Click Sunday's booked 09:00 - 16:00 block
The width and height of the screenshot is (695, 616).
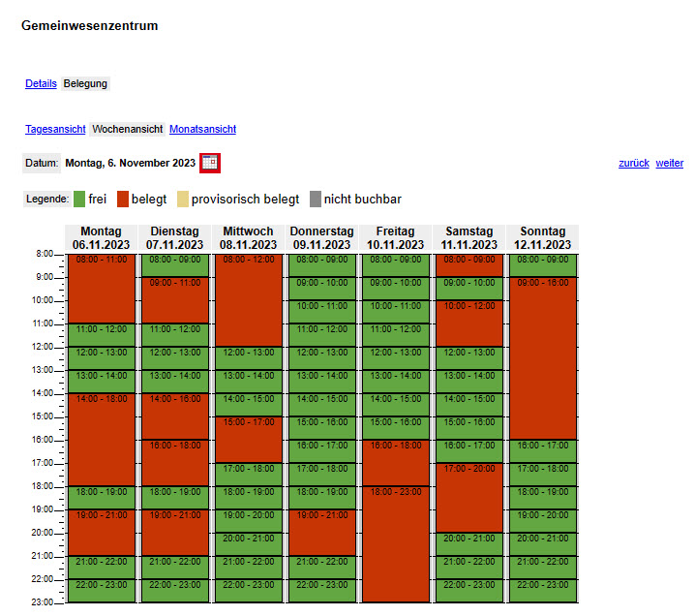(543, 358)
